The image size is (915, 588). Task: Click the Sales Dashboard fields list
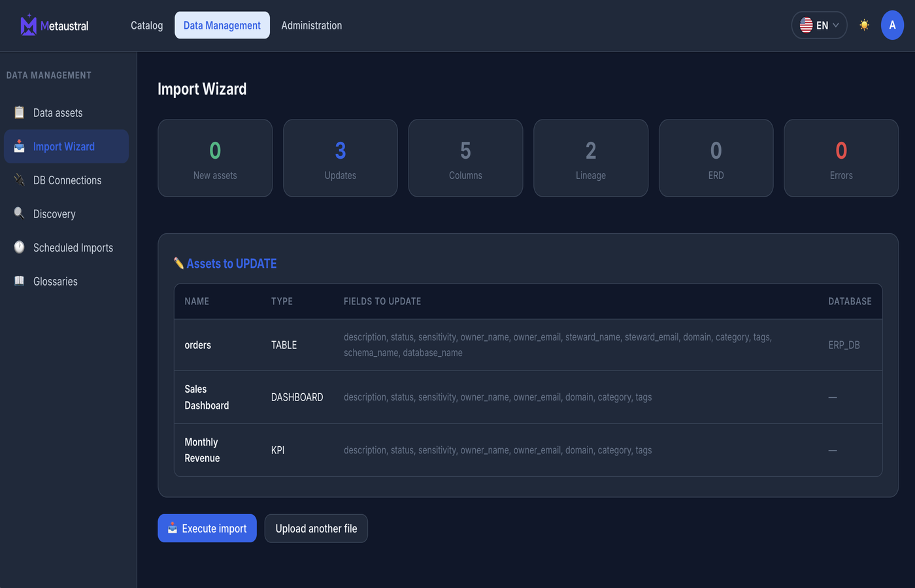(x=497, y=397)
